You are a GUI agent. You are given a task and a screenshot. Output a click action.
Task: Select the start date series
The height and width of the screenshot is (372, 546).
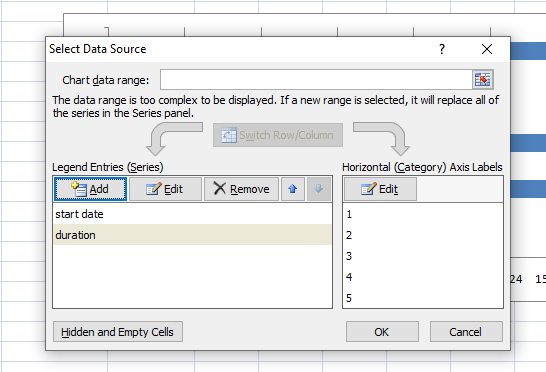tap(192, 214)
